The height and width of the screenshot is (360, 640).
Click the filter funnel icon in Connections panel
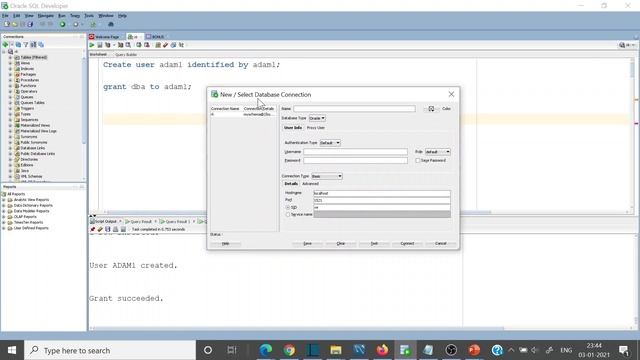click(26, 44)
